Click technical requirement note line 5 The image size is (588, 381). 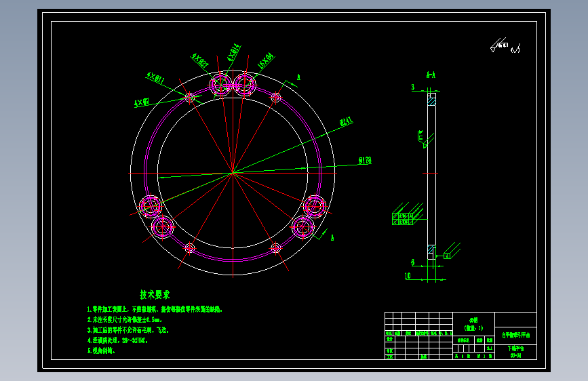click(x=101, y=350)
